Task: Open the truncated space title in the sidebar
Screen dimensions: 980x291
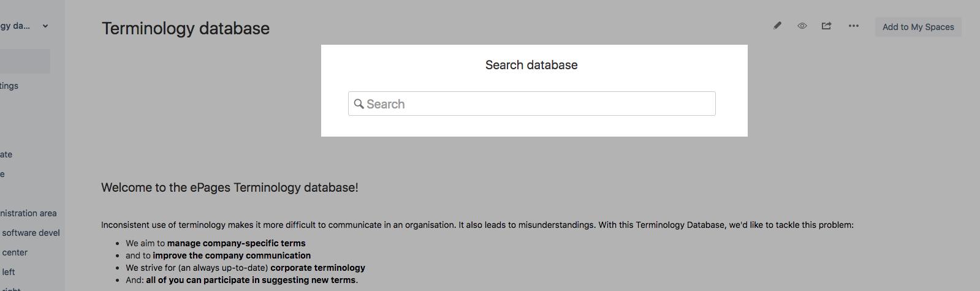Action: [15, 26]
